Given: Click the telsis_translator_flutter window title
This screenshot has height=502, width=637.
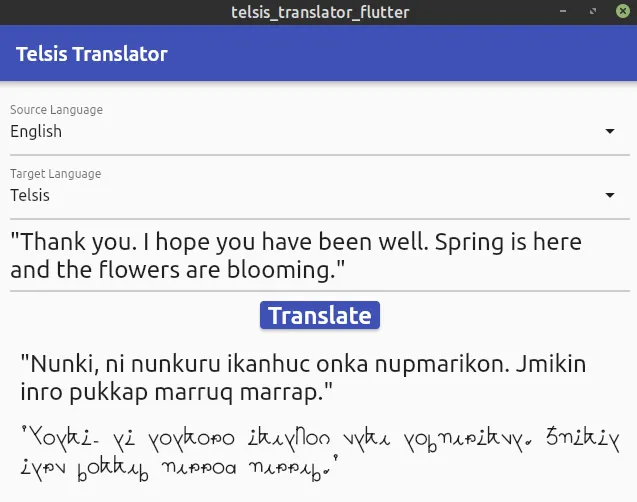Looking at the screenshot, I should pos(320,12).
